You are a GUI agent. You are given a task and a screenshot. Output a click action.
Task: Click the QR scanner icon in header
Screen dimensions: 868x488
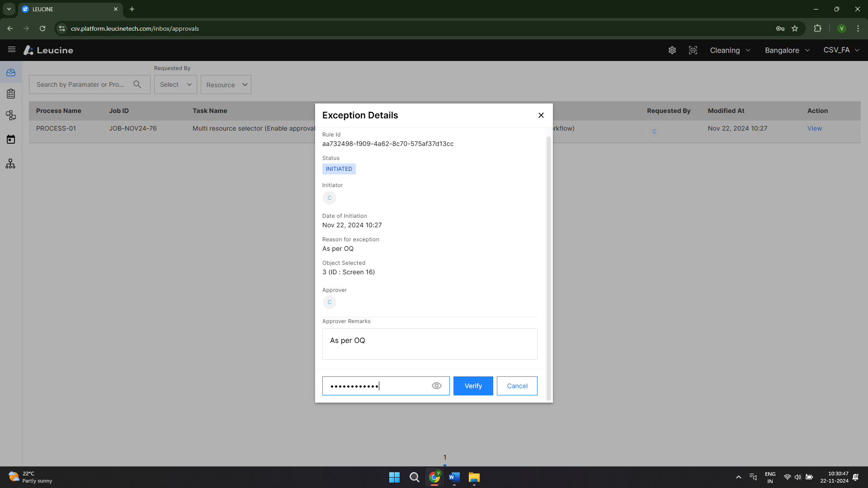click(x=693, y=50)
